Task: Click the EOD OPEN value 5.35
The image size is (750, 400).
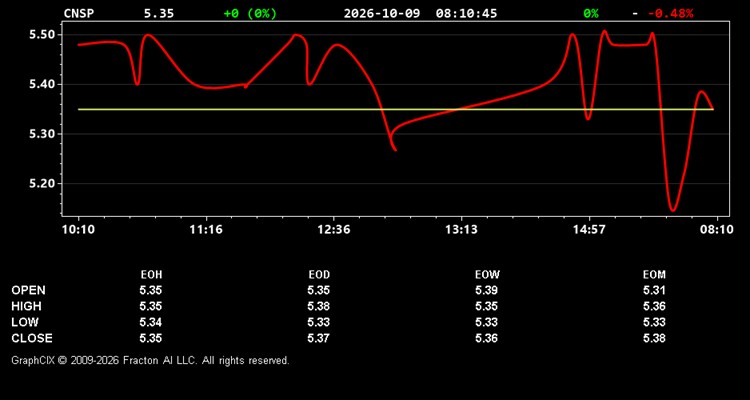Action: click(319, 290)
